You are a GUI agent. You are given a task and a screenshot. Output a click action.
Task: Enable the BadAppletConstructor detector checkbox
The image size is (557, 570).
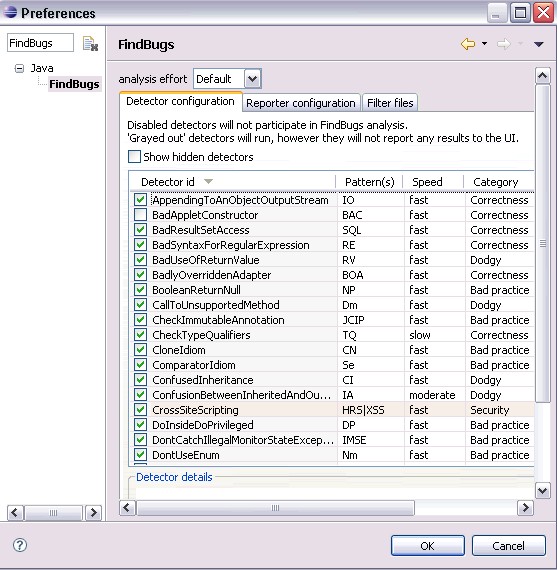point(140,214)
